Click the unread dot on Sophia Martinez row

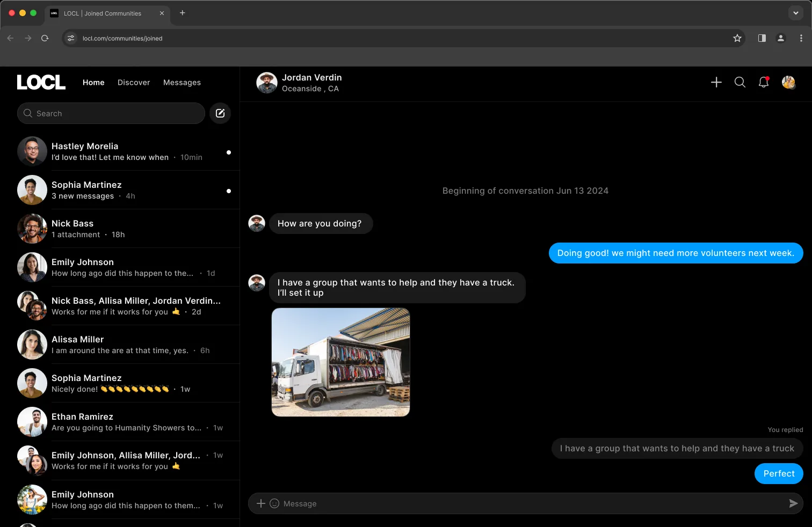(x=229, y=191)
